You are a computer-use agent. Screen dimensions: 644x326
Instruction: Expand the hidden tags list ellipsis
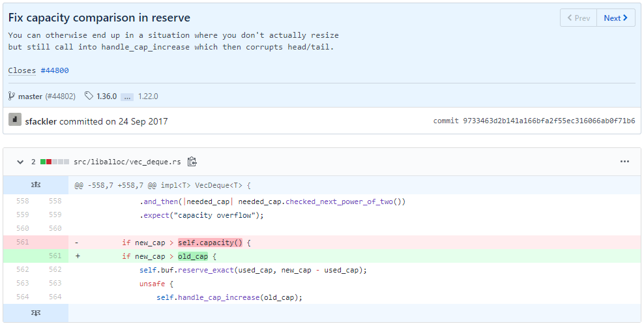pyautogui.click(x=127, y=96)
